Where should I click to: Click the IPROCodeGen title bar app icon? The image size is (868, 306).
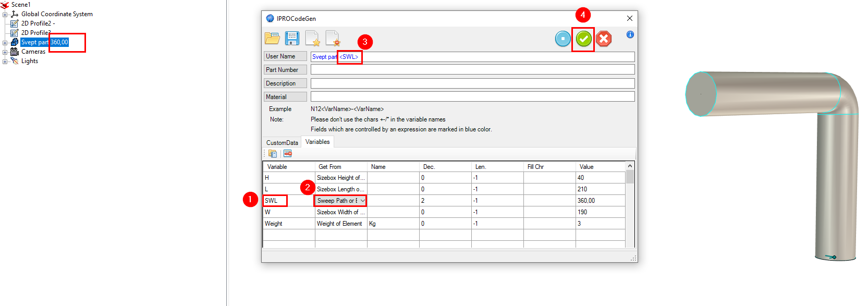270,18
